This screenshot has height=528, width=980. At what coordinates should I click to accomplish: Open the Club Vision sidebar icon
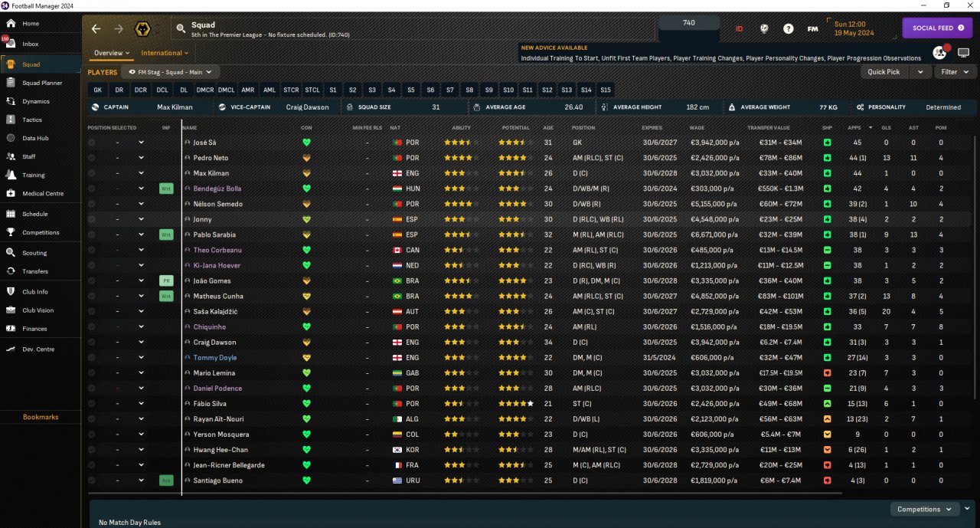pos(11,310)
